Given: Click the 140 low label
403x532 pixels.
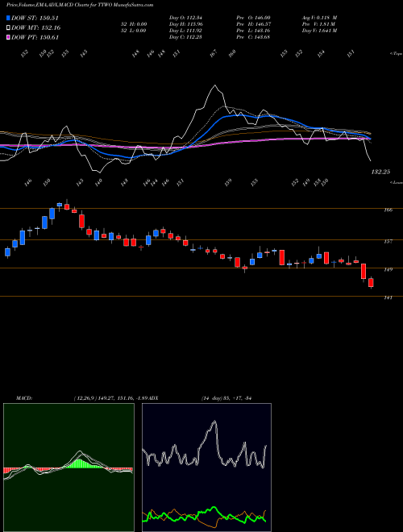Looking at the screenshot, I should 98,181.
